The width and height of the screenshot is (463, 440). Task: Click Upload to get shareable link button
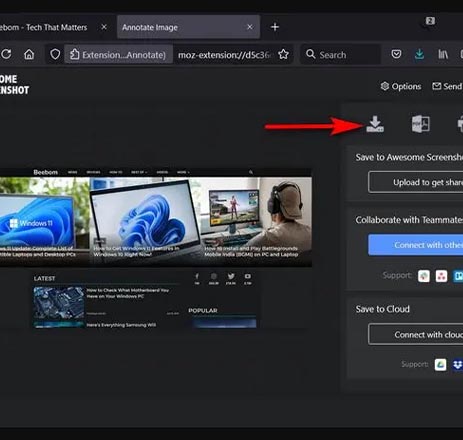click(x=416, y=182)
